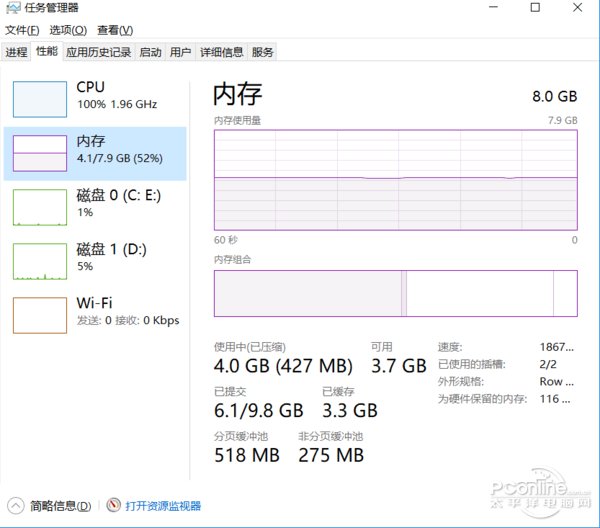This screenshot has height=528, width=600.
Task: Switch to the 启动 tab
Action: point(150,52)
